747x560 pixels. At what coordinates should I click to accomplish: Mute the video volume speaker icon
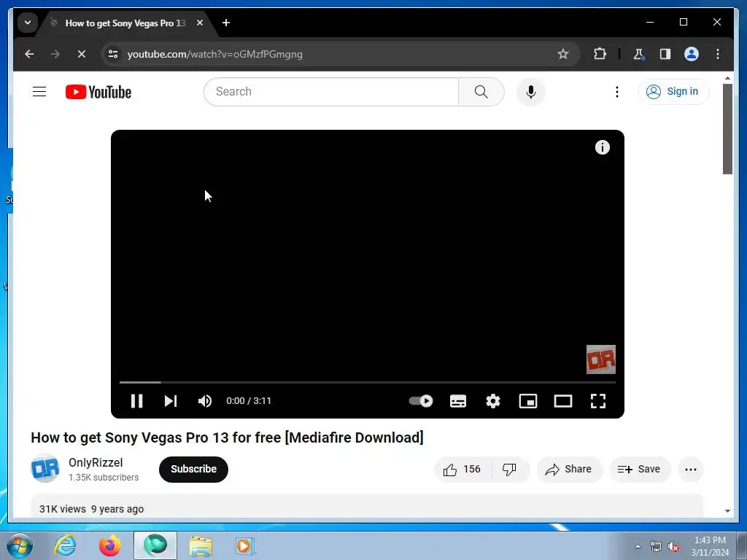(x=205, y=401)
